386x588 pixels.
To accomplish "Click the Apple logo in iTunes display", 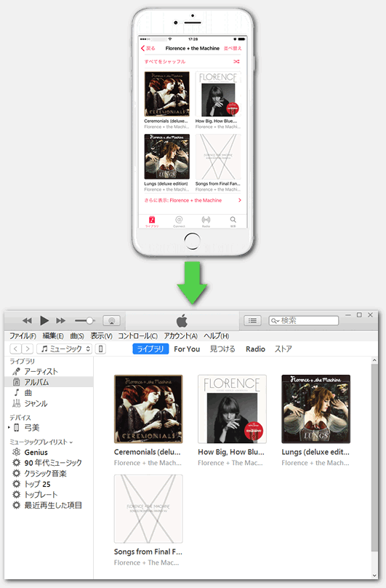I will tap(182, 321).
